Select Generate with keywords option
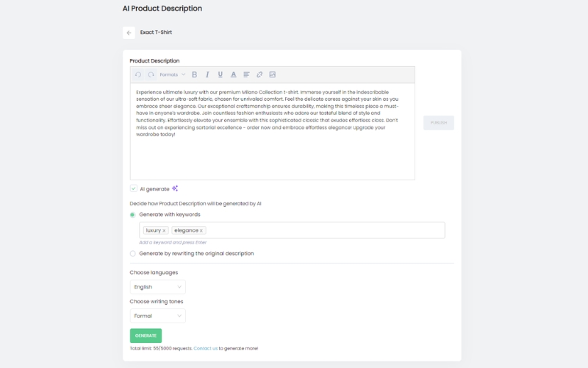 (132, 215)
